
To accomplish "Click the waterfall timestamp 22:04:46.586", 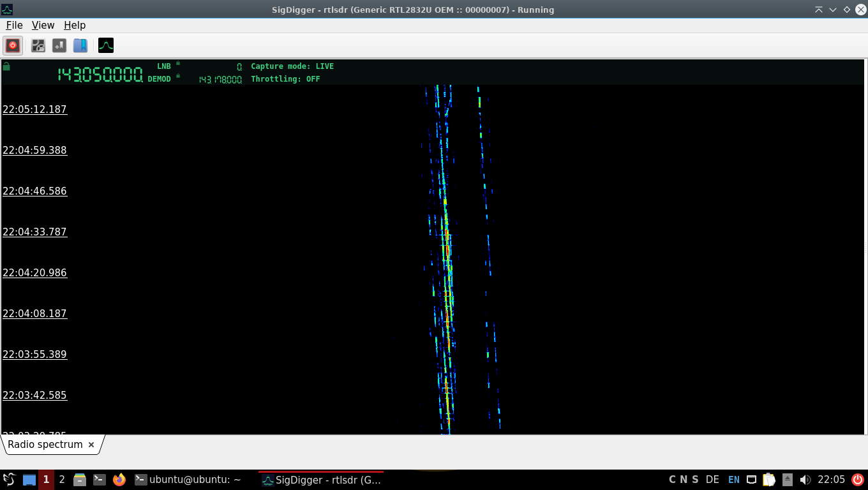I will 35,191.
